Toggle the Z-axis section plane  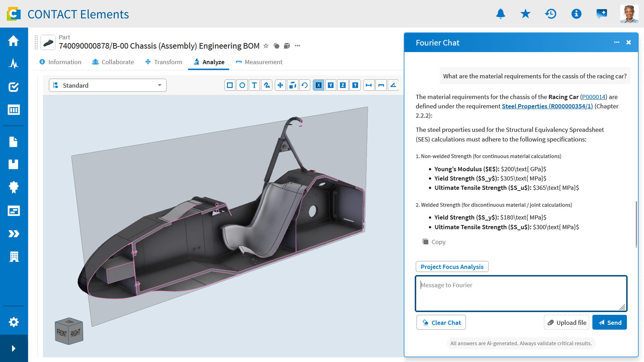click(x=343, y=85)
